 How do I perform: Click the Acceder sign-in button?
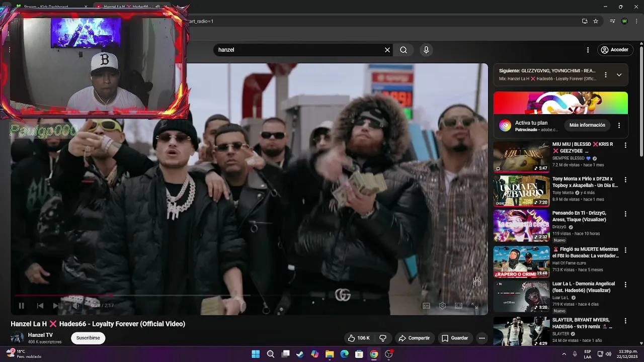click(x=614, y=50)
